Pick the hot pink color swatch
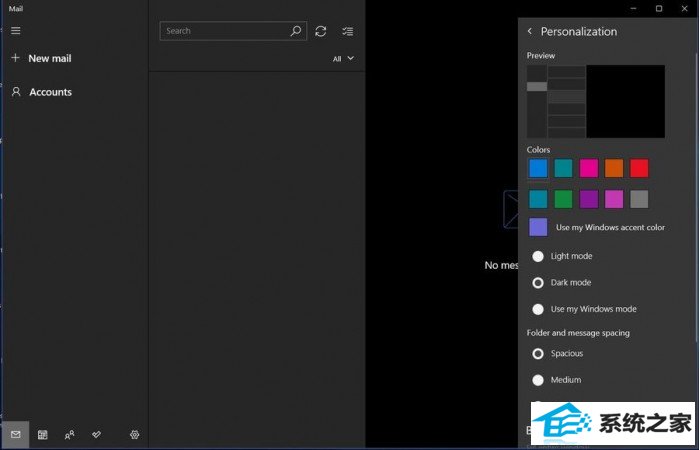This screenshot has width=700, height=450. pos(589,168)
